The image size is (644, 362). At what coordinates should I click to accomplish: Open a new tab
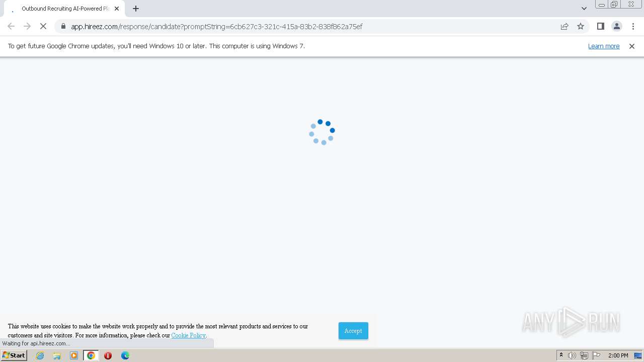136,9
